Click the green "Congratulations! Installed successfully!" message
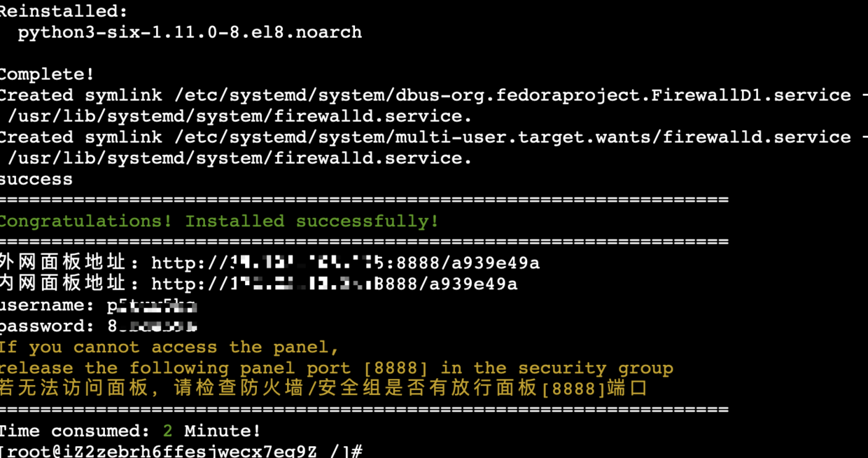The height and width of the screenshot is (458, 868). pos(219,221)
